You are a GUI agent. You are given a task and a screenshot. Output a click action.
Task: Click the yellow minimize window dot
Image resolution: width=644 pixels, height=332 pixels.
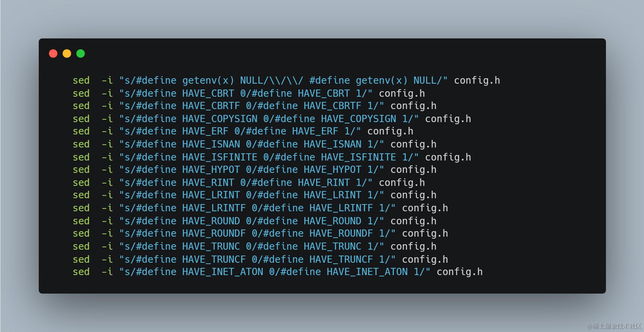point(67,54)
